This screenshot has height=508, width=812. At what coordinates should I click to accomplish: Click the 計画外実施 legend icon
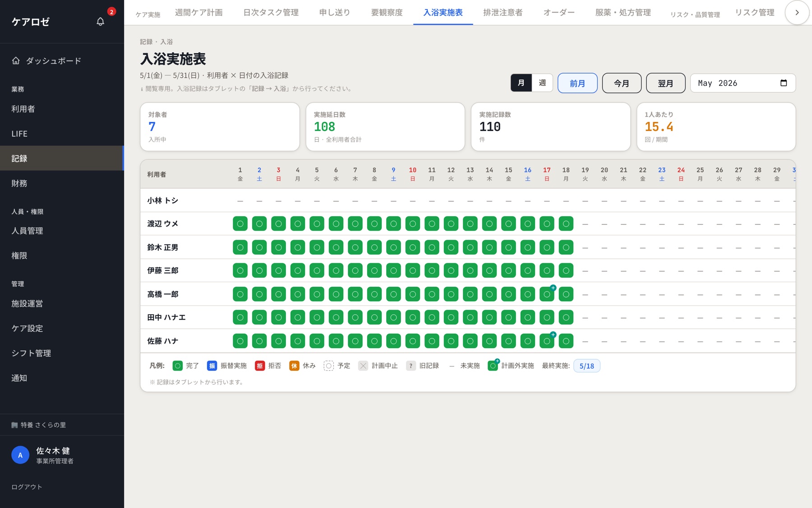click(493, 365)
